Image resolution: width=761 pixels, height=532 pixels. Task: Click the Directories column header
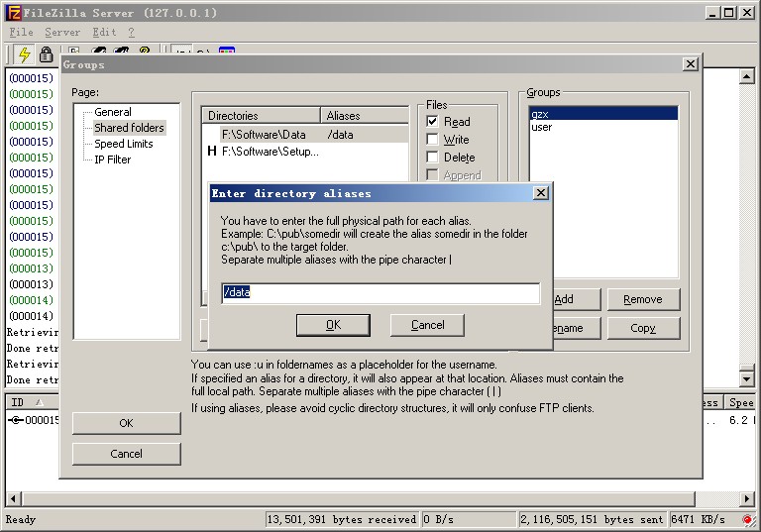point(262,116)
